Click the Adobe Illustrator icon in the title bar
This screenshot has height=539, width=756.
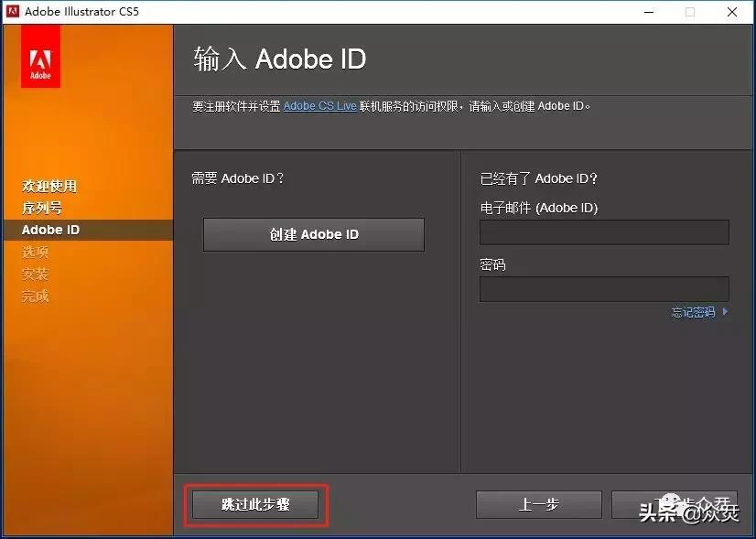13,12
